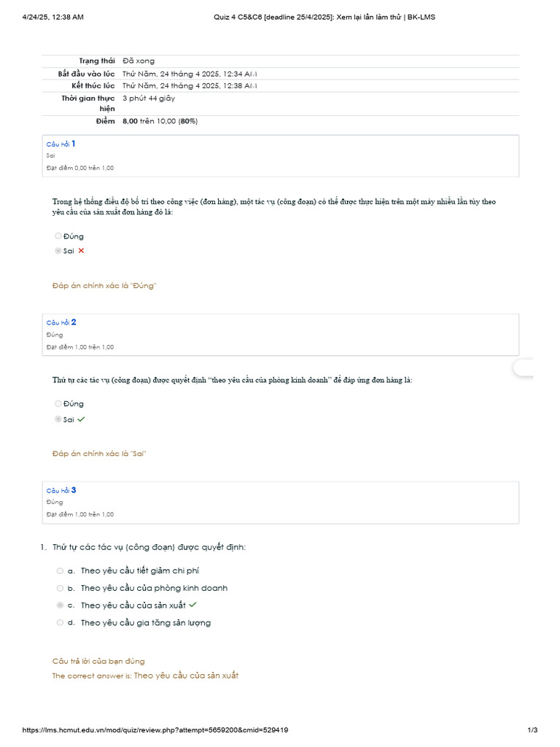560x747 pixels.
Task: Click the green checkmark beside Sai in Câu hỏi 2
Action: (x=81, y=419)
